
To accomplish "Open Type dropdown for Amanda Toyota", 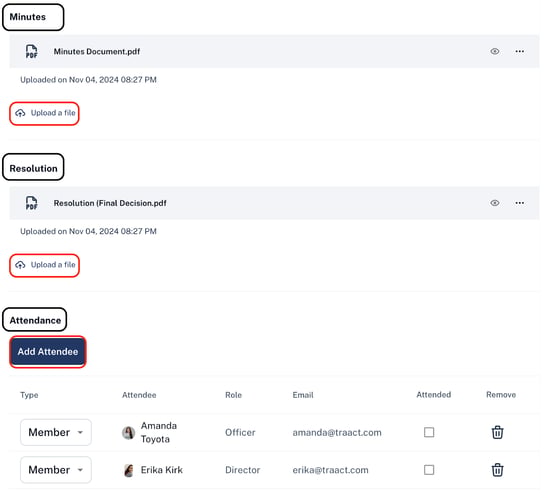I will pyautogui.click(x=56, y=433).
